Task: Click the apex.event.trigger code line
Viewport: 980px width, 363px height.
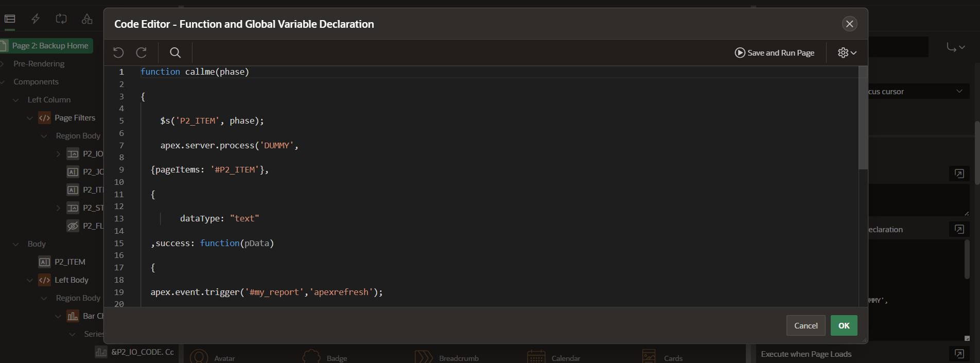Action: [267, 292]
